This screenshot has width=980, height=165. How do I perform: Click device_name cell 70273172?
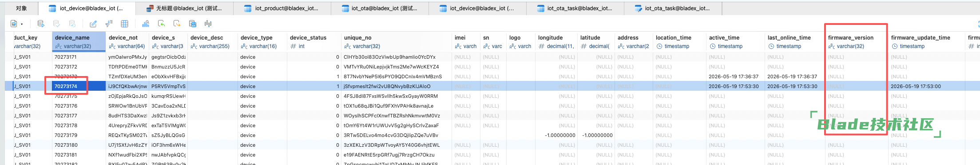tap(79, 67)
